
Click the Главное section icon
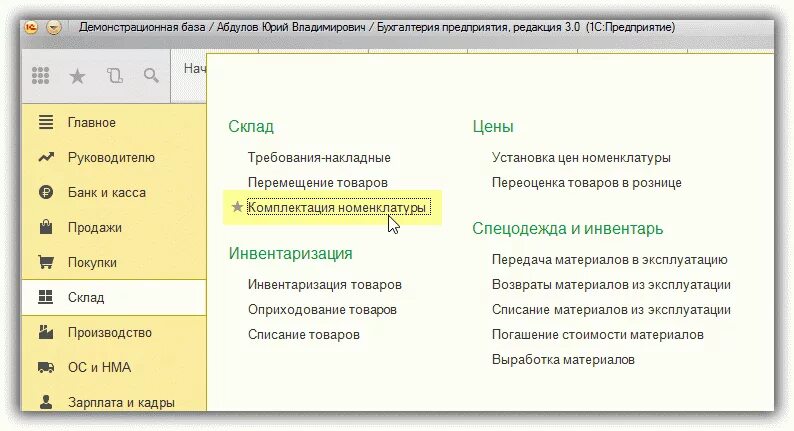point(46,122)
